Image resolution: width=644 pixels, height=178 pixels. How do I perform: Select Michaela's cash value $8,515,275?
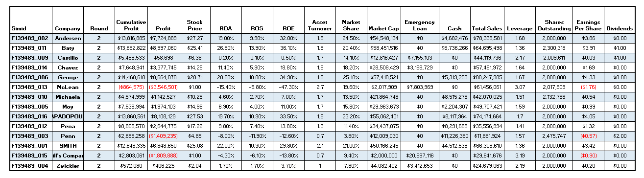pos(455,97)
